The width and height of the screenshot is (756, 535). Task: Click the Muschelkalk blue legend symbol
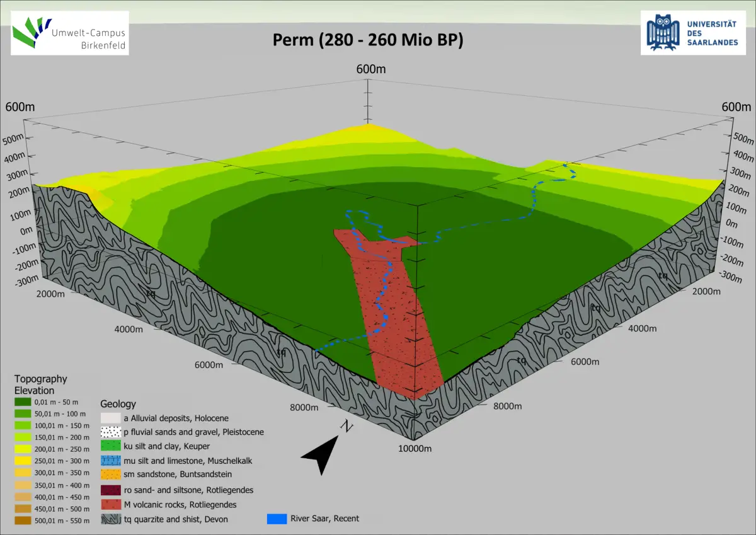[x=110, y=461]
